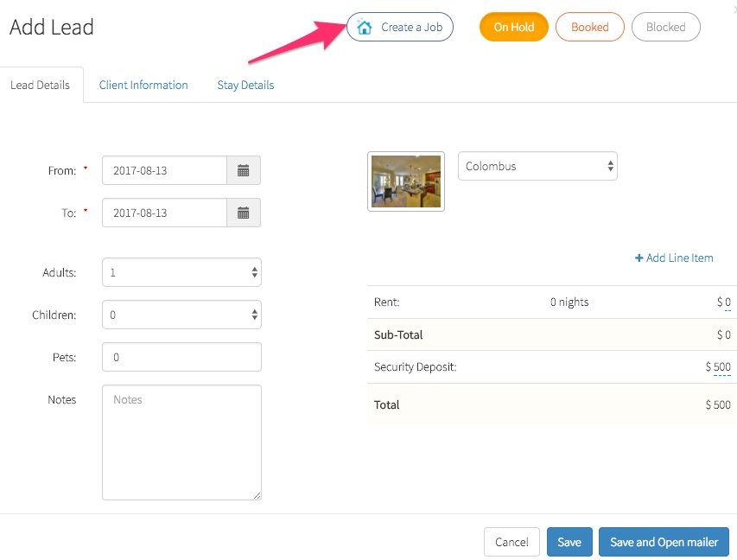This screenshot has height=560, width=737.
Task: Click the house icon in Create a Job
Action: (x=364, y=27)
